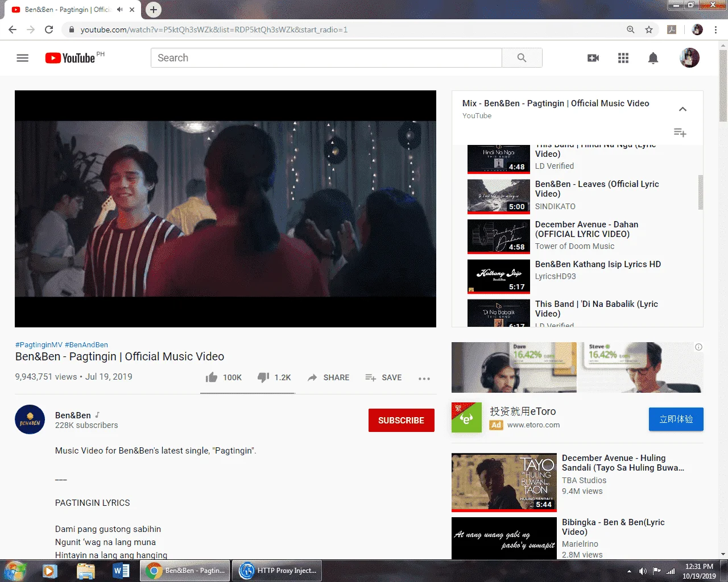Collapse the Mix playlist panel
Screen dimensions: 728x582
(682, 109)
